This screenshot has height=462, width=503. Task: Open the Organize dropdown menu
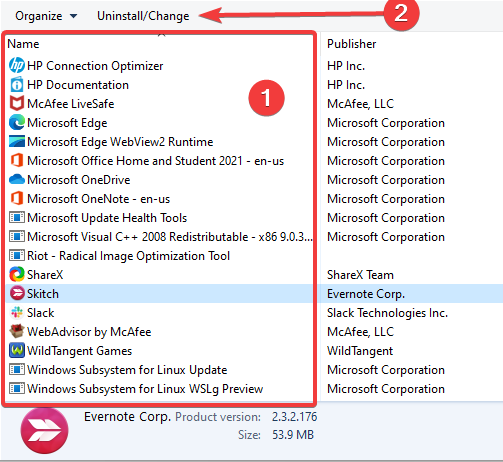point(46,16)
